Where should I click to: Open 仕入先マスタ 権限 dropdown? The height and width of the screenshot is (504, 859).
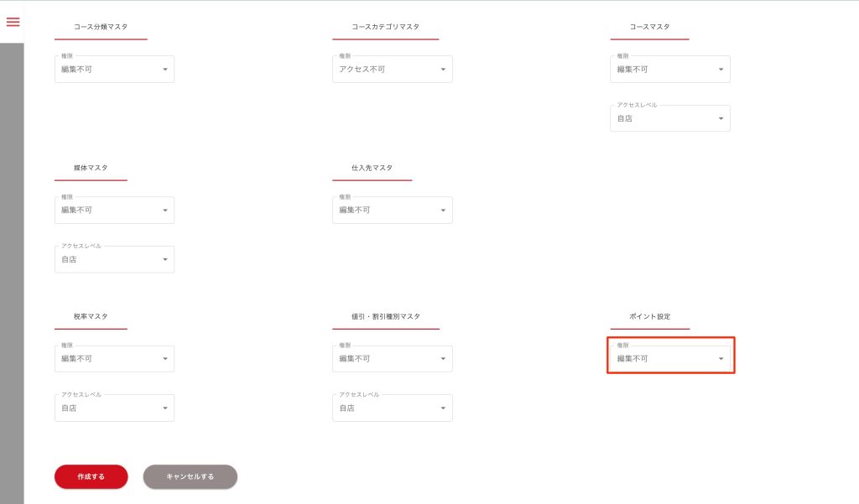click(392, 210)
